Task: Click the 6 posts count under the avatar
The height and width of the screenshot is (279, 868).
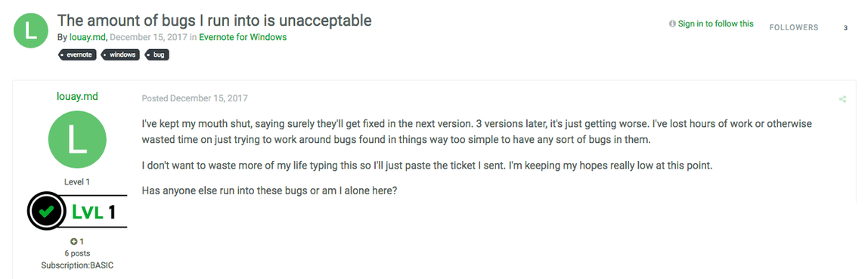Action: pos(77,253)
